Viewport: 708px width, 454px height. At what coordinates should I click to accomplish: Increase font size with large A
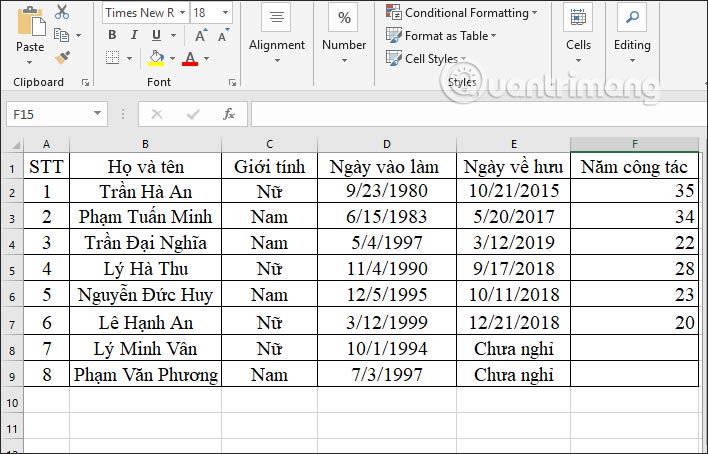tap(200, 35)
